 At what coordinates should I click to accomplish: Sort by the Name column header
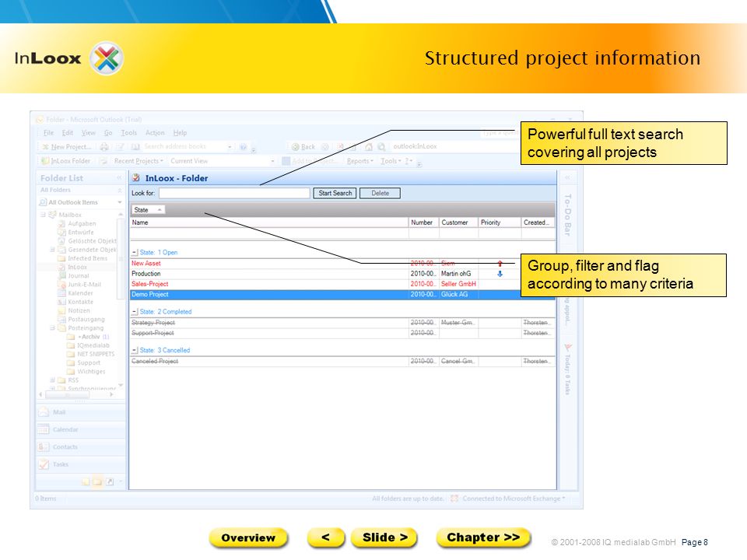point(269,222)
